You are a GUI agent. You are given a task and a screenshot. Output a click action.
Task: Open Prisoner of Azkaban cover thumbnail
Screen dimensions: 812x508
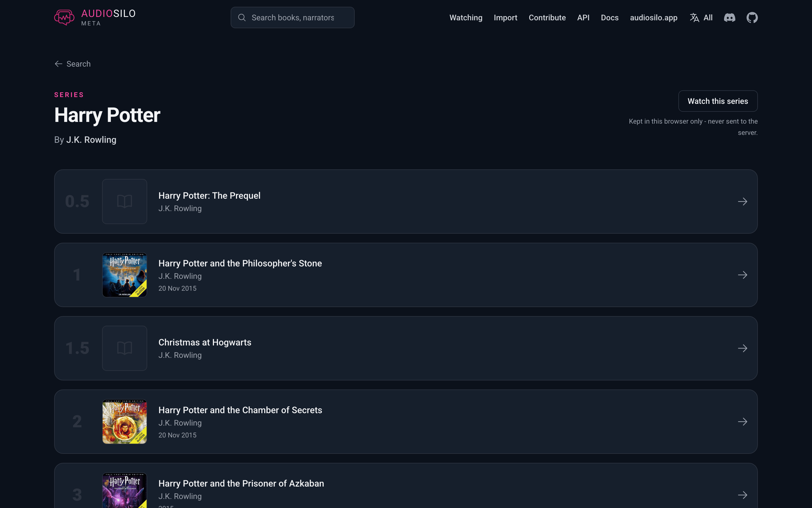click(125, 491)
